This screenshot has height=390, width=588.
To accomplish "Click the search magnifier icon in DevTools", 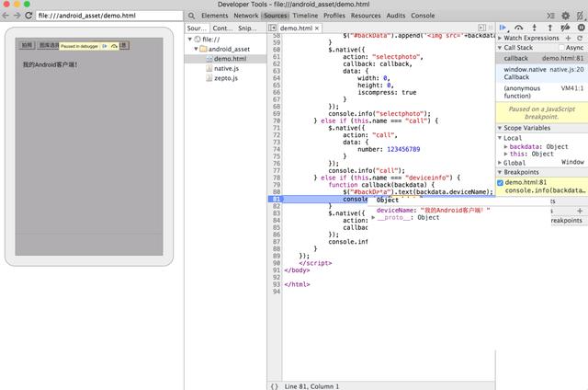I will [191, 16].
